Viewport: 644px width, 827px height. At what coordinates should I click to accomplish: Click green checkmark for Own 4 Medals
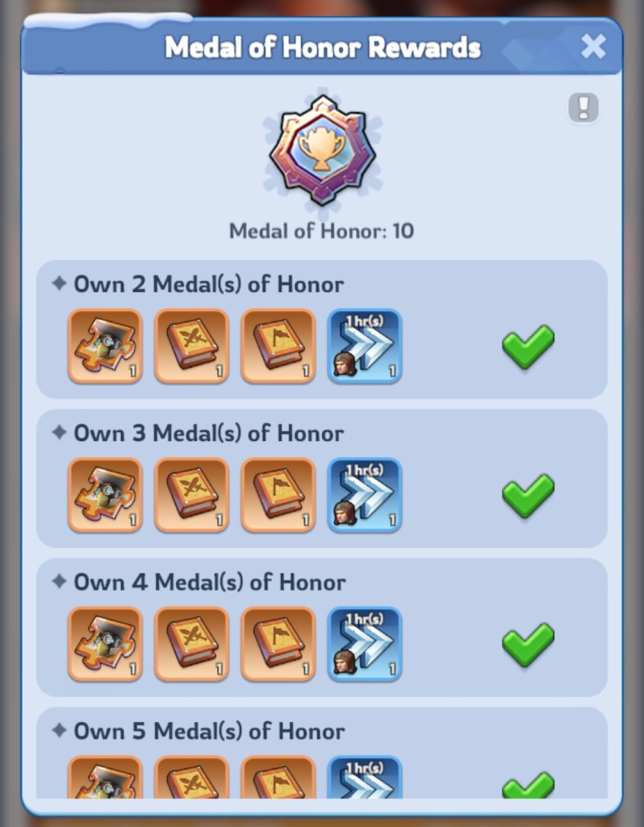click(x=528, y=644)
